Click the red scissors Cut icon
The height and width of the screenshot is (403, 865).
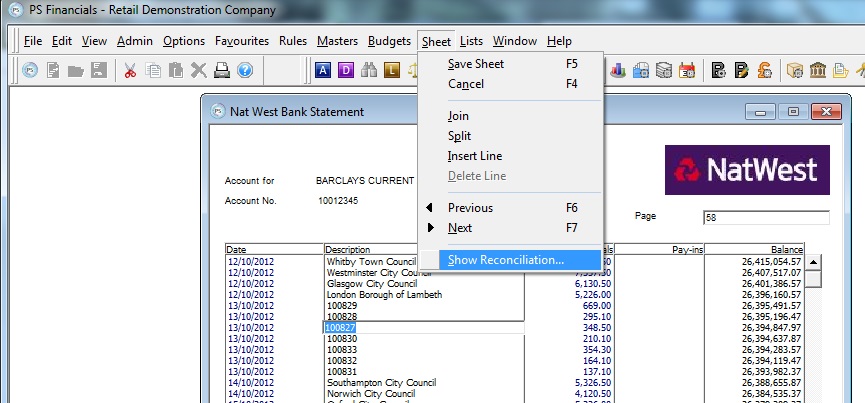tap(130, 70)
